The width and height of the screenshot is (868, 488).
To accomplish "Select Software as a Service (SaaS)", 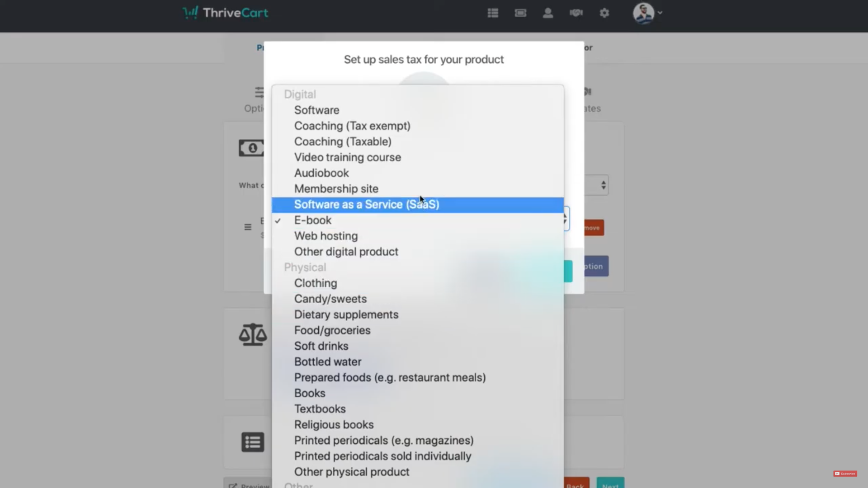I will (367, 204).
